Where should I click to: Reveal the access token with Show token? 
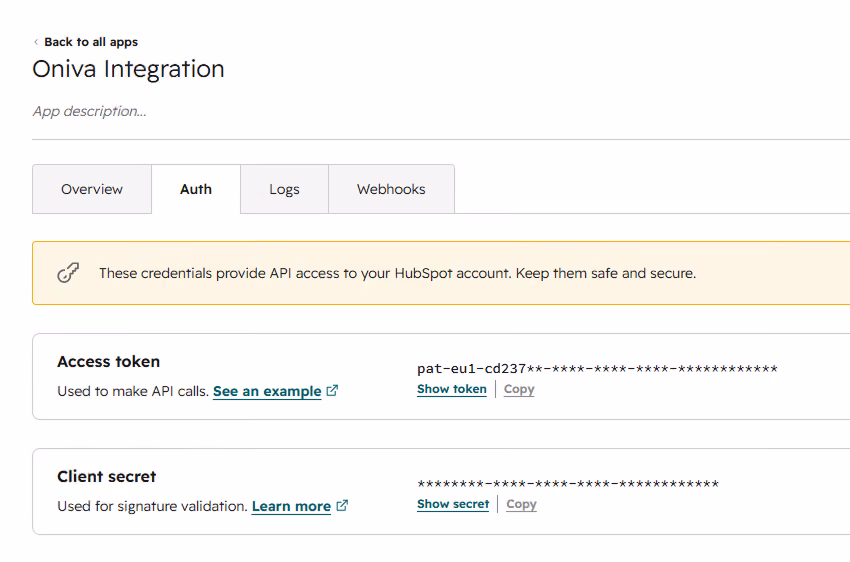coord(452,389)
